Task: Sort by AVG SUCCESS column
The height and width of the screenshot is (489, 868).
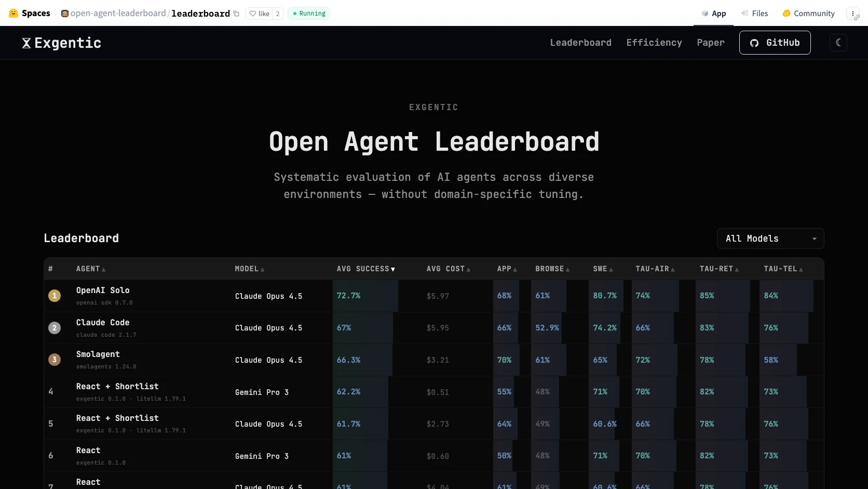Action: click(366, 269)
